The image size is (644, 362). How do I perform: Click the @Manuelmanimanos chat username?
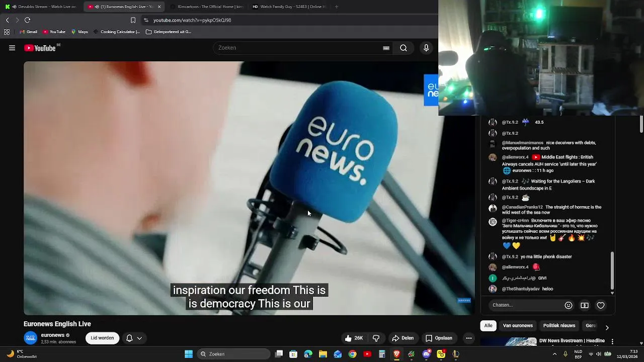click(x=522, y=143)
